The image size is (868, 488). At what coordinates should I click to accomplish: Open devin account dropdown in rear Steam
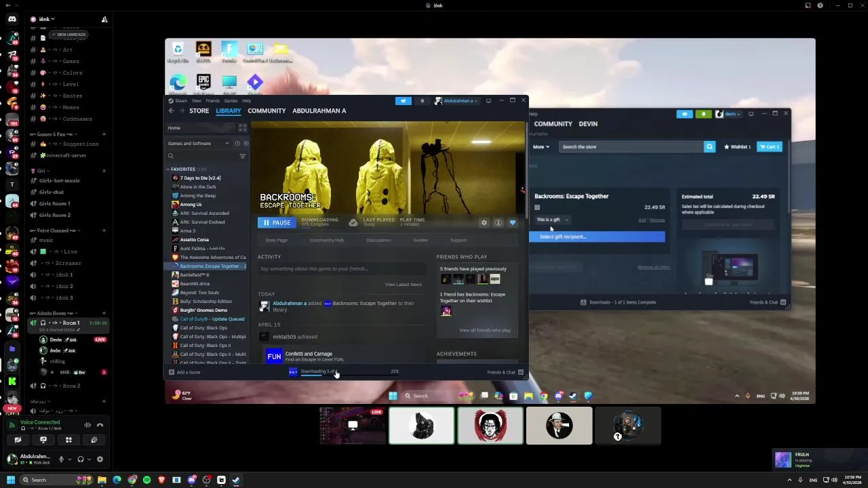pyautogui.click(x=730, y=114)
